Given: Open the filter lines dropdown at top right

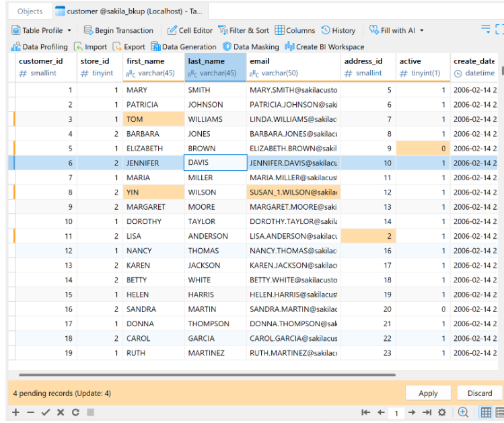Looking at the screenshot, I should click(486, 29).
